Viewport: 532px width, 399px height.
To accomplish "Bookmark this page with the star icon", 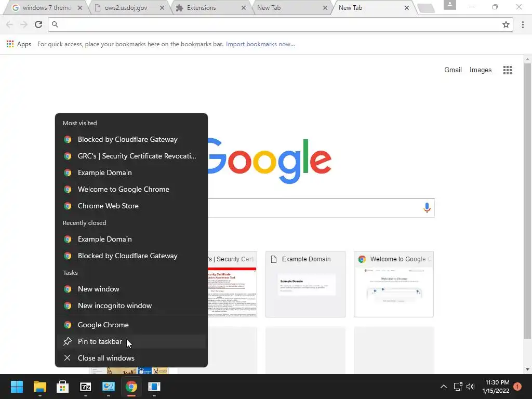I will coord(506,24).
